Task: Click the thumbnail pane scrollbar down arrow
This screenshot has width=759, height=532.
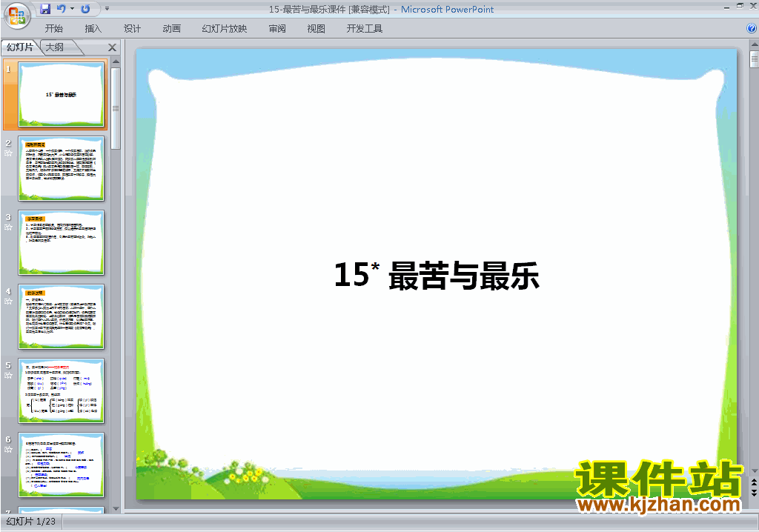Action: point(116,509)
